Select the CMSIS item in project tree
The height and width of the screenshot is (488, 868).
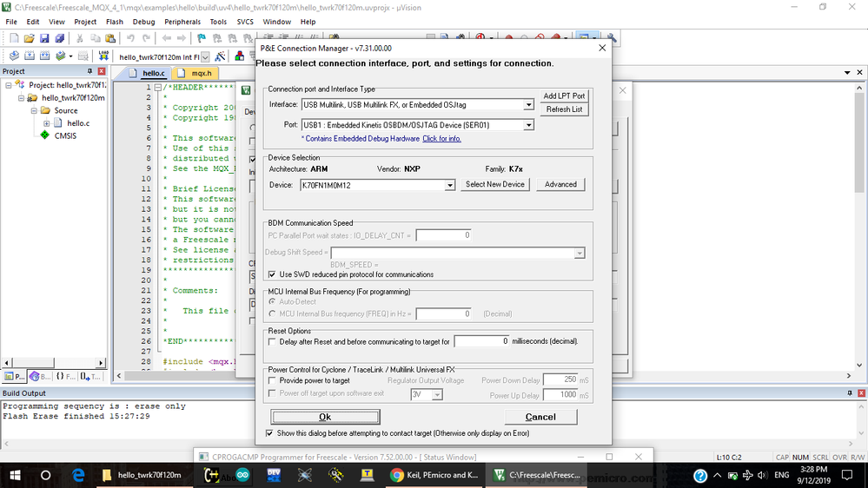click(65, 135)
